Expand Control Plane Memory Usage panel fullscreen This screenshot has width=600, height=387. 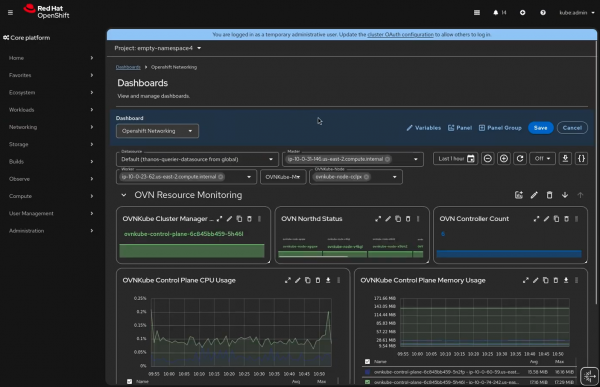pyautogui.click(x=525, y=280)
